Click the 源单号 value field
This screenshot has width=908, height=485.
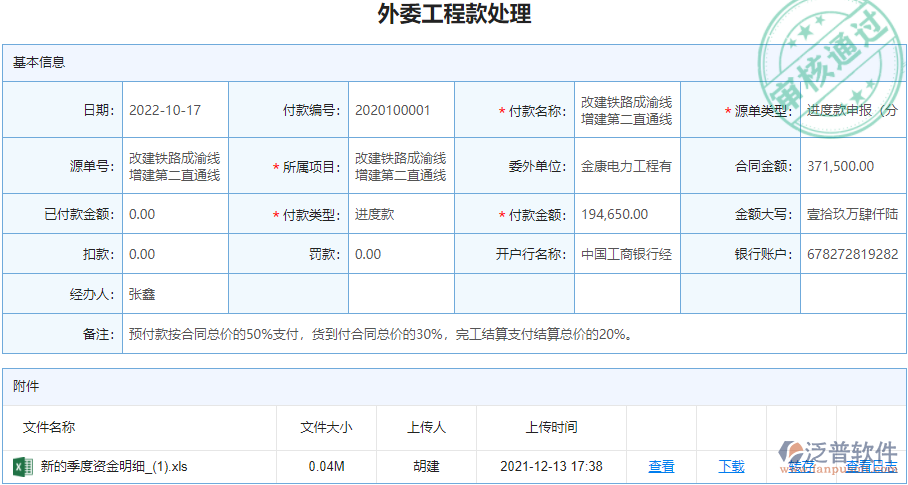[x=175, y=166]
